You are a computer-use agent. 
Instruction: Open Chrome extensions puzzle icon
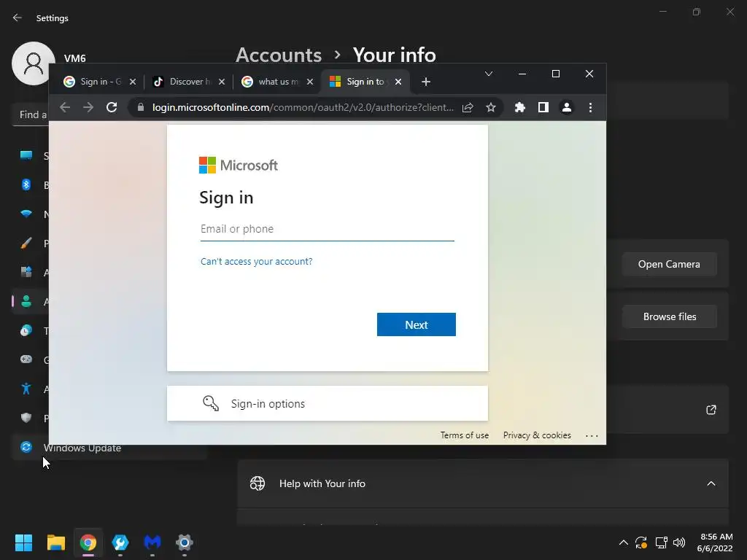click(x=519, y=108)
